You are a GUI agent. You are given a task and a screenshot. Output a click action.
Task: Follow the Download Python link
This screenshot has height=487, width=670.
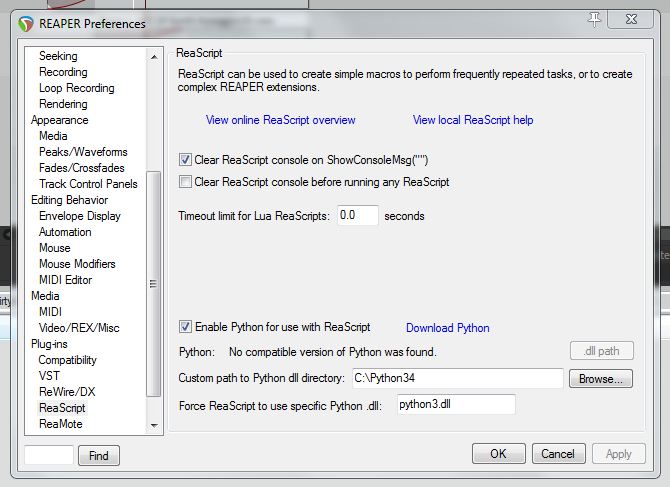447,328
